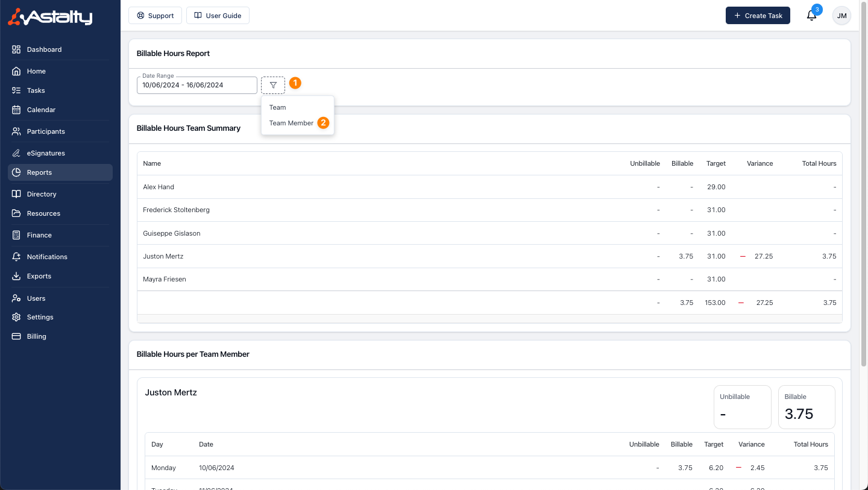Open the User Guide link

click(218, 16)
